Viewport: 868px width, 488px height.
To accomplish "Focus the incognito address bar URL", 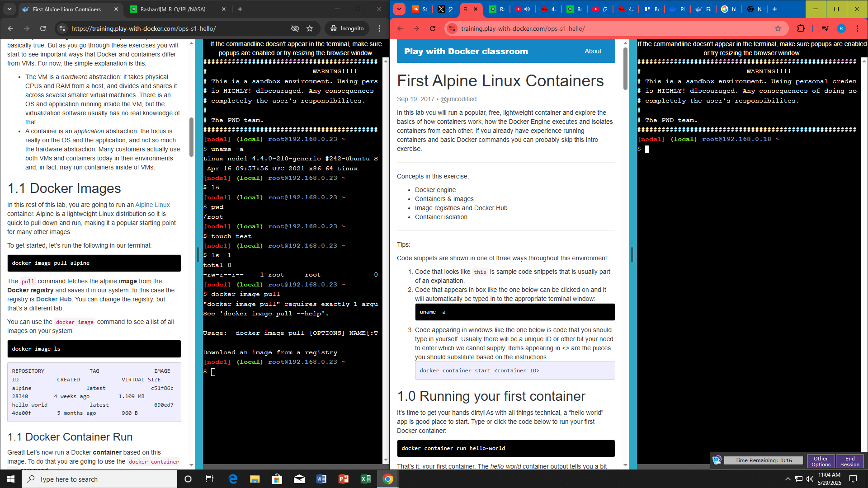I will coord(143,28).
